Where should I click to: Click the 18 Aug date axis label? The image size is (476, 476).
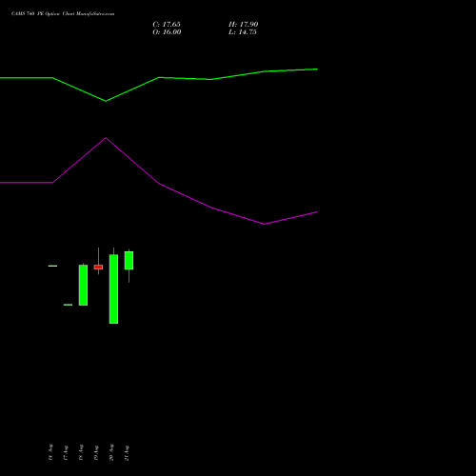click(x=81, y=452)
